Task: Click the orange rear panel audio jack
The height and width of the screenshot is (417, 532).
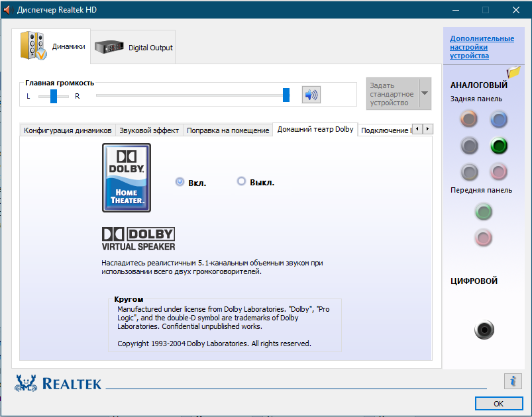Action: click(469, 119)
